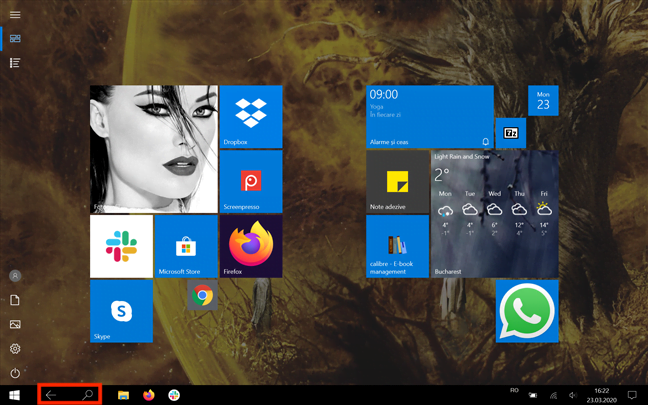The image size is (648, 405).
Task: Click the volume speaker tray icon
Action: tap(573, 395)
